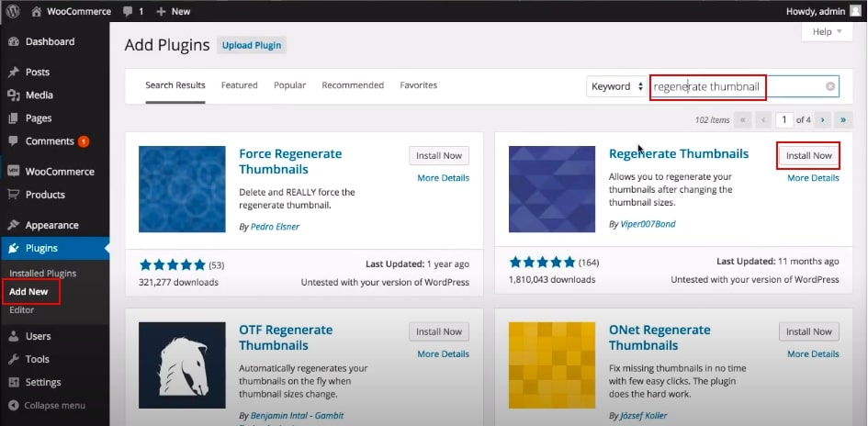
Task: Open the Favorites tab
Action: (419, 85)
